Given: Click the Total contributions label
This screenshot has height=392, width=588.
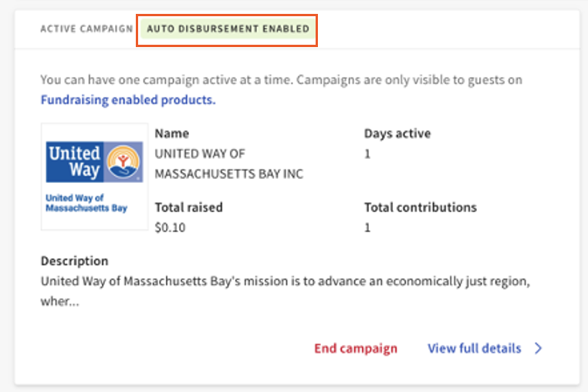Looking at the screenshot, I should [421, 208].
